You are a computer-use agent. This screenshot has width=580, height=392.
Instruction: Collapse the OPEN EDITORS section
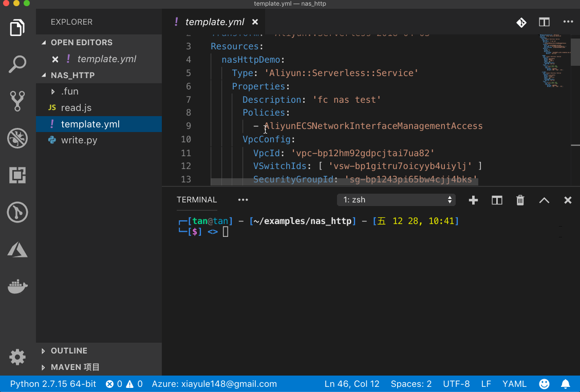click(81, 43)
